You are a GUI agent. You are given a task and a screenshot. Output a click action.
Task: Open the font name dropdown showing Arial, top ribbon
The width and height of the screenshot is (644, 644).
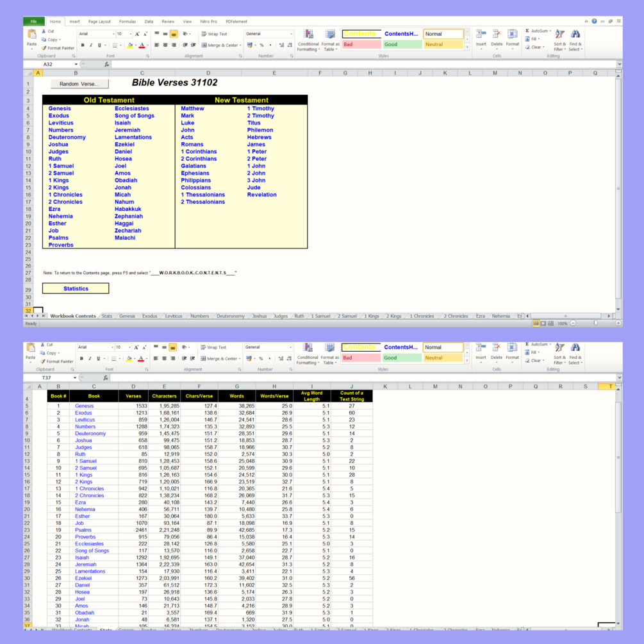tap(97, 34)
